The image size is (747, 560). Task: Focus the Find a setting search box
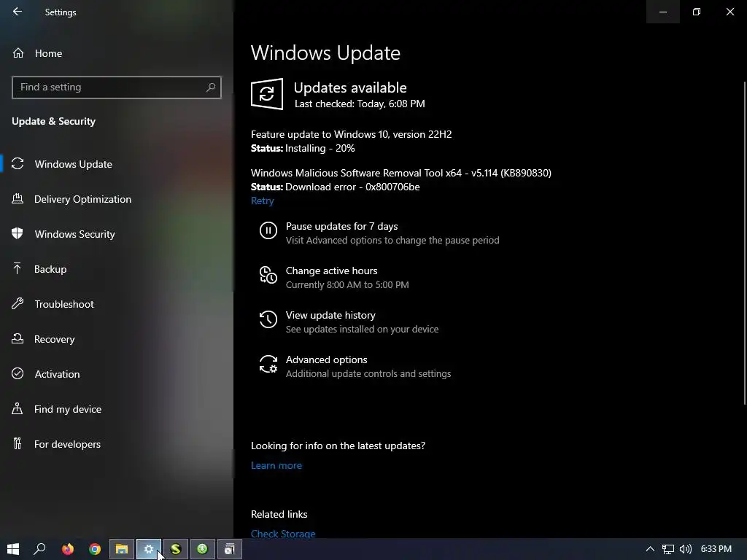click(x=117, y=87)
